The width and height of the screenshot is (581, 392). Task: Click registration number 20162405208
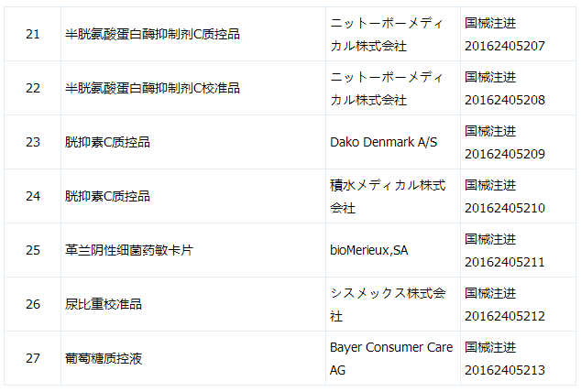click(x=504, y=99)
